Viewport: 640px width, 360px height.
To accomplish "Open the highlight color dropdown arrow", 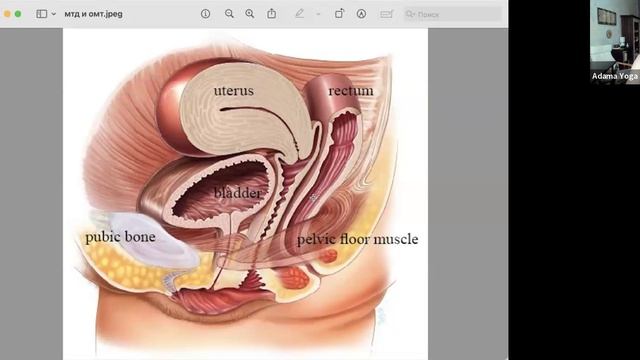I will click(x=318, y=14).
